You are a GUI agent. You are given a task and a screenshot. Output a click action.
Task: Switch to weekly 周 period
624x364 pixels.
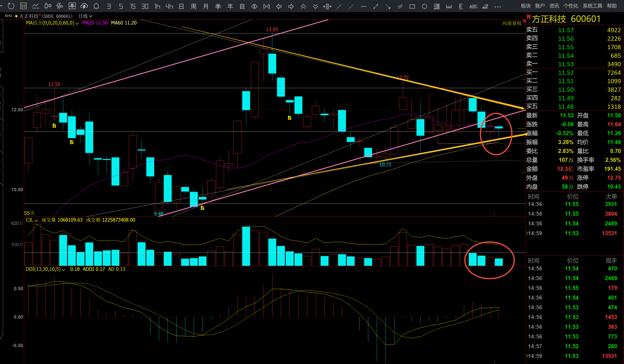193,6
